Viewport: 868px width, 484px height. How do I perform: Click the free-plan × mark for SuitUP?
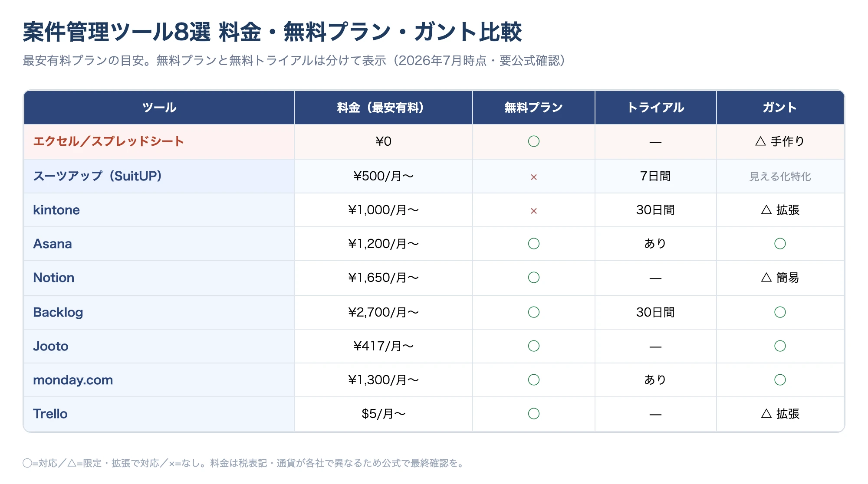pos(534,177)
